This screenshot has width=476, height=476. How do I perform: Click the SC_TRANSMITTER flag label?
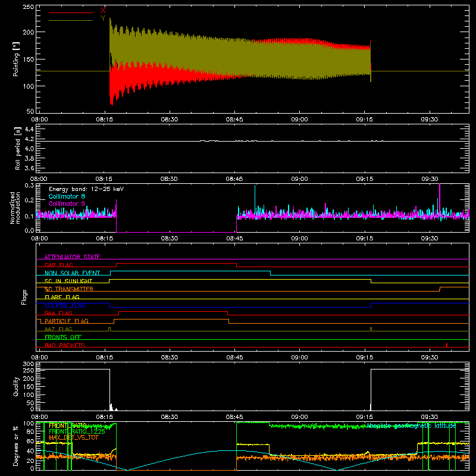tap(69, 289)
